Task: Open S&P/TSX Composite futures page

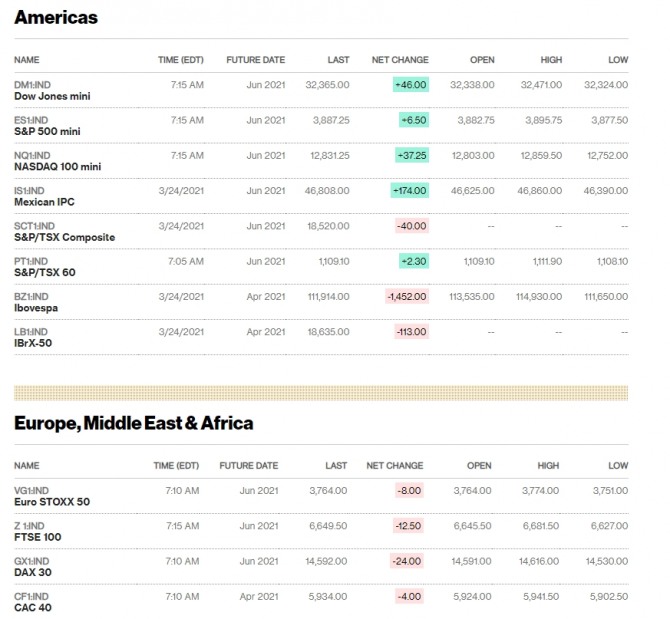Action: point(64,237)
